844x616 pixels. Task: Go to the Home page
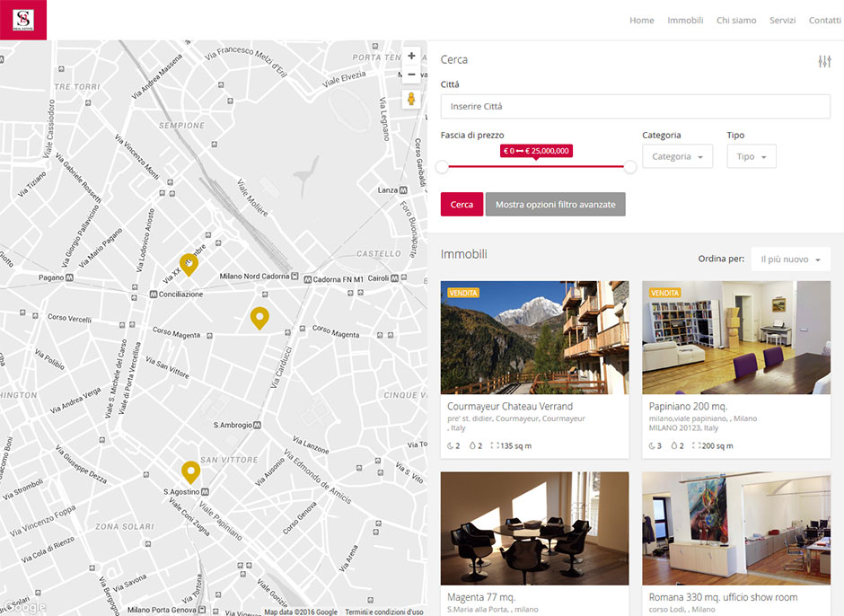[642, 20]
